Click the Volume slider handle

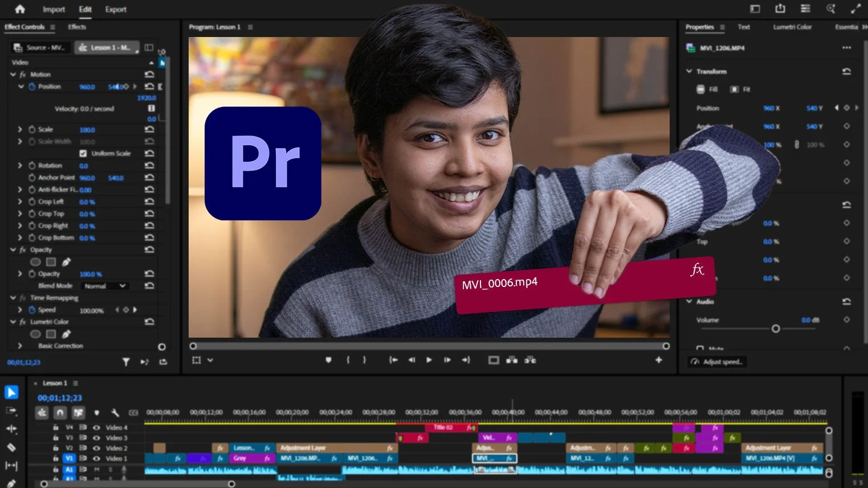[775, 329]
